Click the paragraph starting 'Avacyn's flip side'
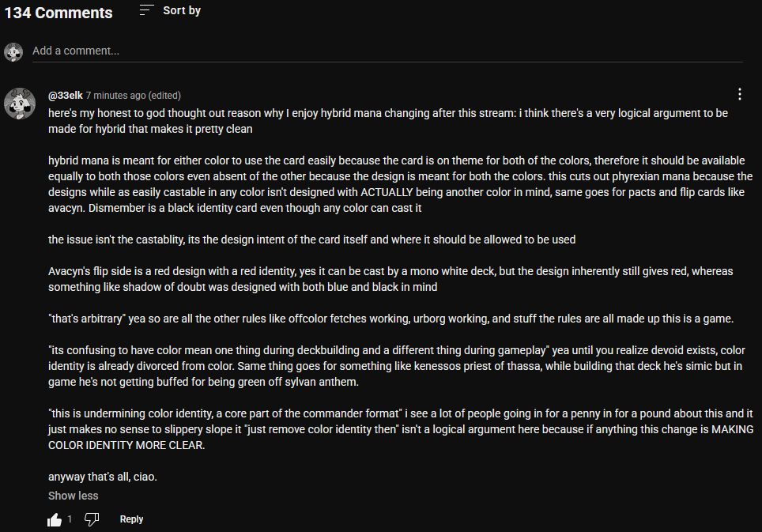 390,279
